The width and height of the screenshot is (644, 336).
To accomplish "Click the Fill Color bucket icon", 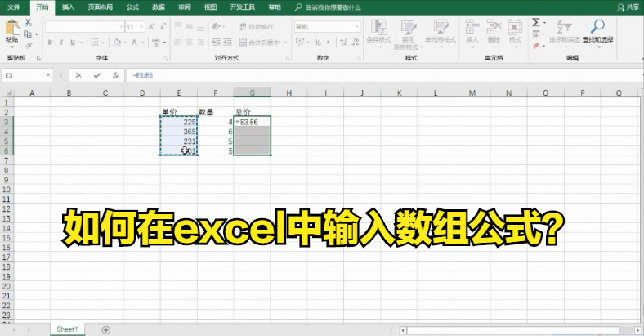I will coord(117,42).
